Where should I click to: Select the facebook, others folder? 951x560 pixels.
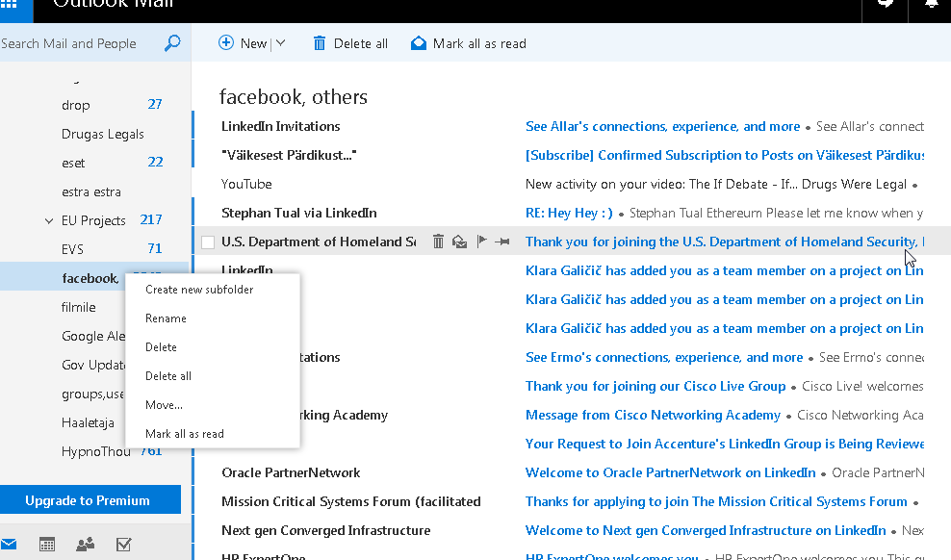click(x=90, y=278)
